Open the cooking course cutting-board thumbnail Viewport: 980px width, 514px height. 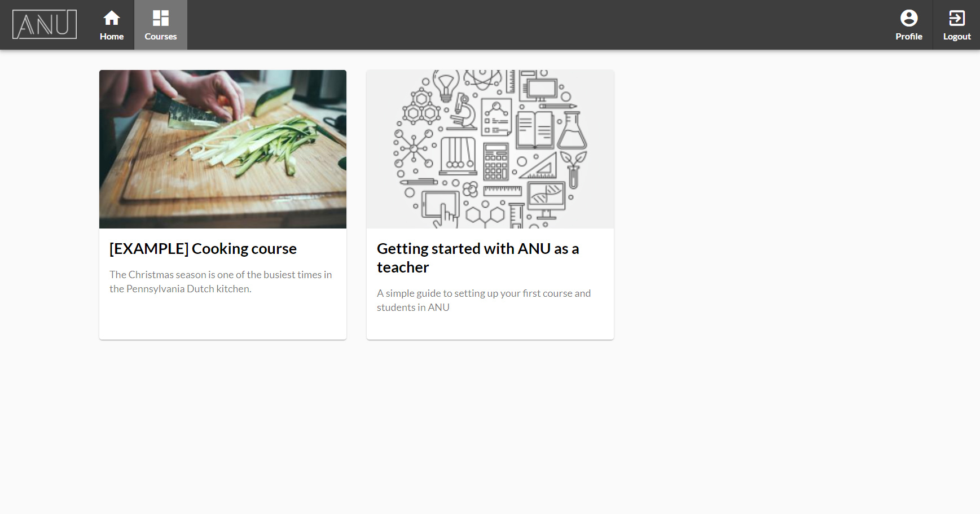click(223, 149)
